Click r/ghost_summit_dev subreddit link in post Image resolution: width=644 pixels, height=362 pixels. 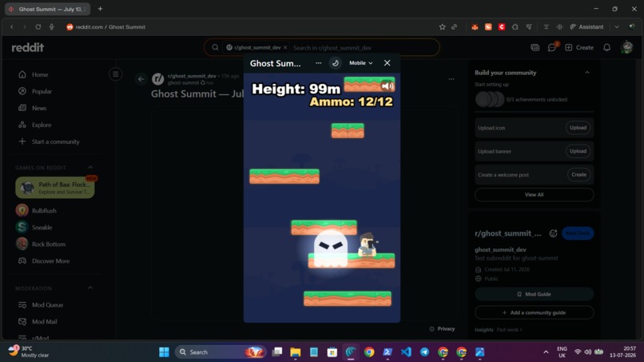click(192, 76)
